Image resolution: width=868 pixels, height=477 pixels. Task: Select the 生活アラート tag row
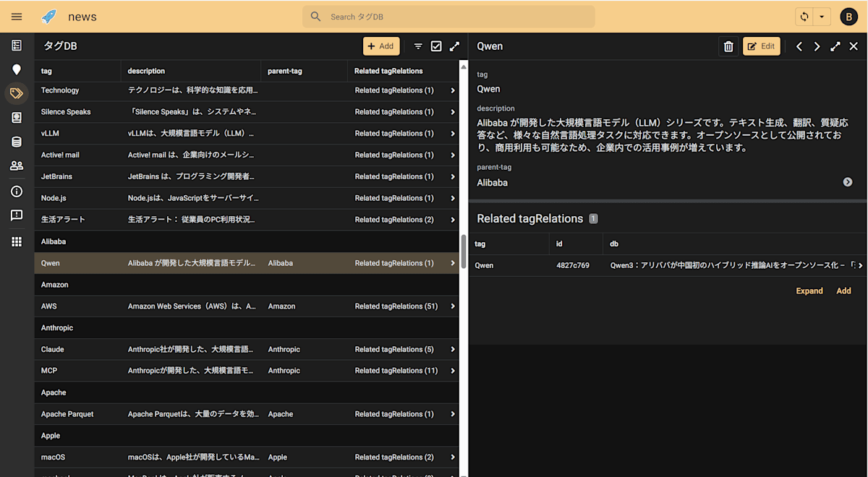coord(247,220)
